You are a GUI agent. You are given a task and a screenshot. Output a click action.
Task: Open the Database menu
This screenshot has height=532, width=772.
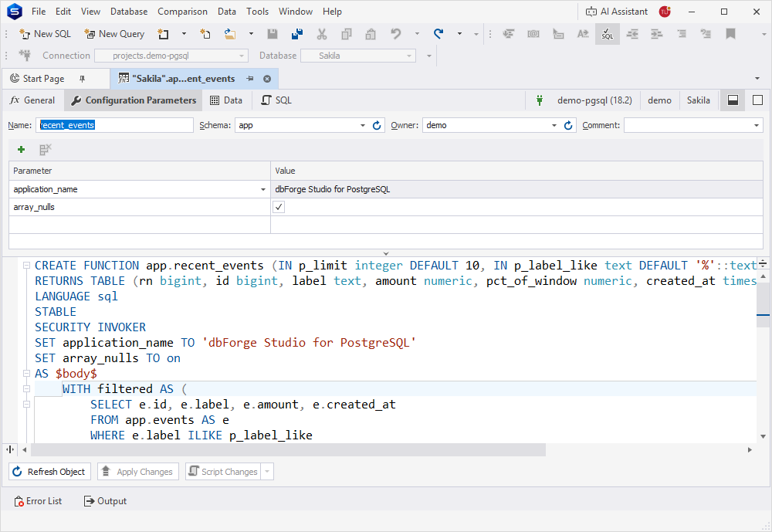tap(129, 12)
